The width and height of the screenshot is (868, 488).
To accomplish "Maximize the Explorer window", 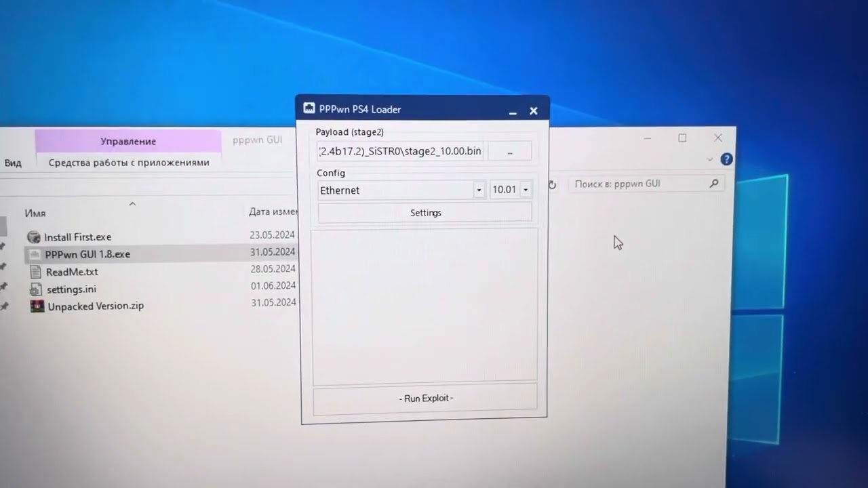I will tap(682, 138).
